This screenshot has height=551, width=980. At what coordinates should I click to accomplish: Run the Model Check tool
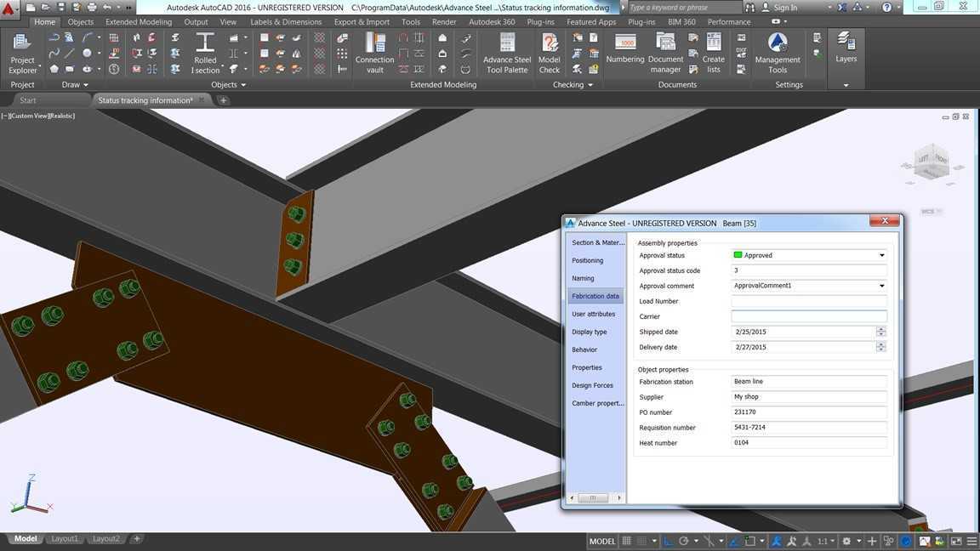click(x=550, y=54)
